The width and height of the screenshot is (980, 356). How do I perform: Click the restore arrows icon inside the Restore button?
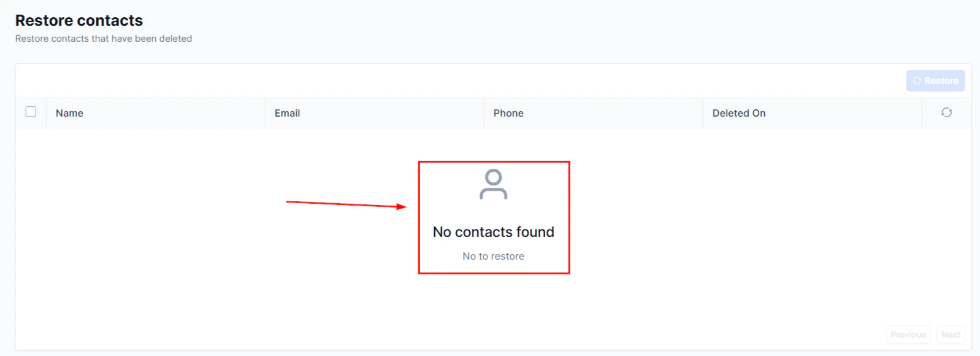pyautogui.click(x=917, y=80)
